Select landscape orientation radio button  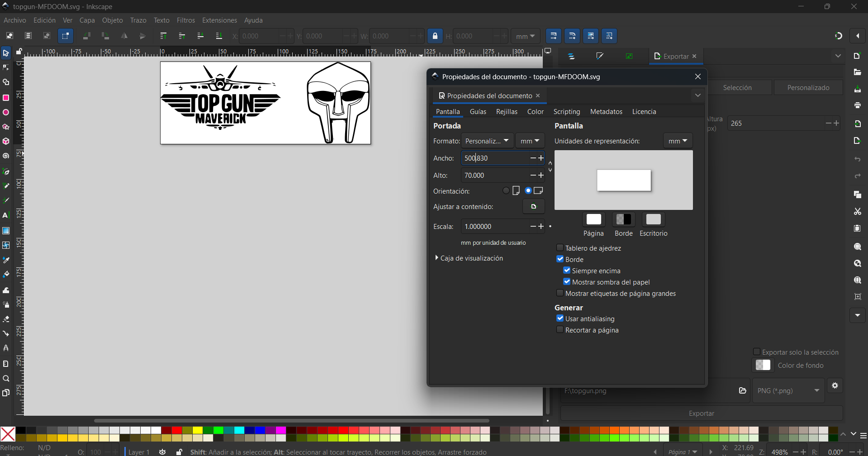click(x=528, y=191)
